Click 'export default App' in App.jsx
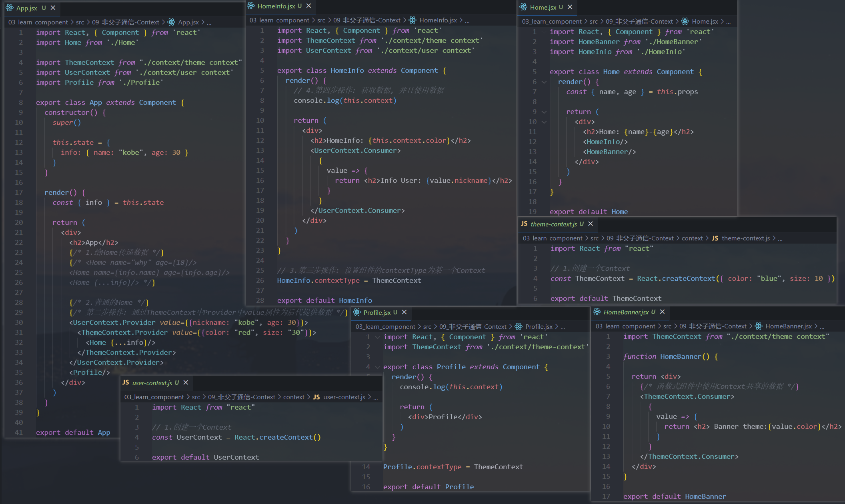This screenshot has height=504, width=845. (73, 432)
